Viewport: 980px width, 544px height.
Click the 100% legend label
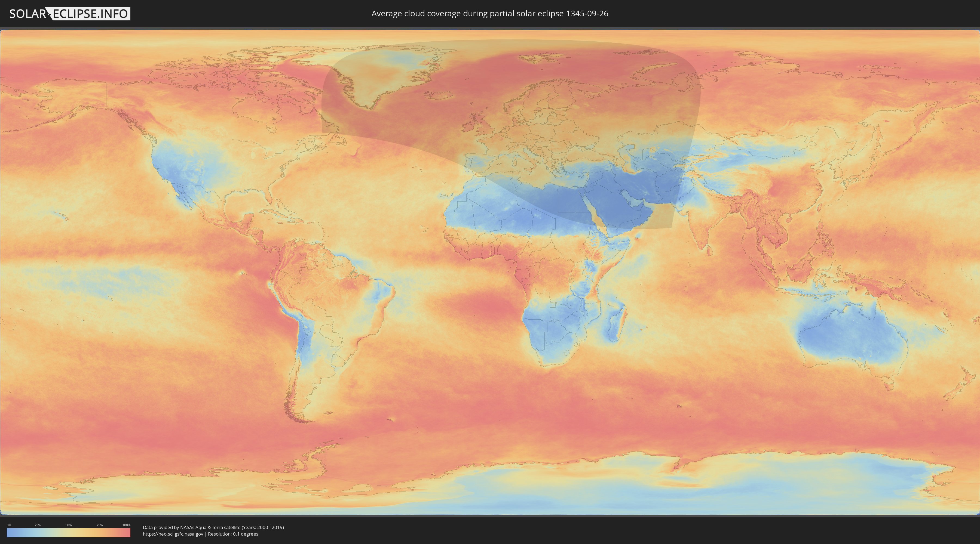coord(126,525)
